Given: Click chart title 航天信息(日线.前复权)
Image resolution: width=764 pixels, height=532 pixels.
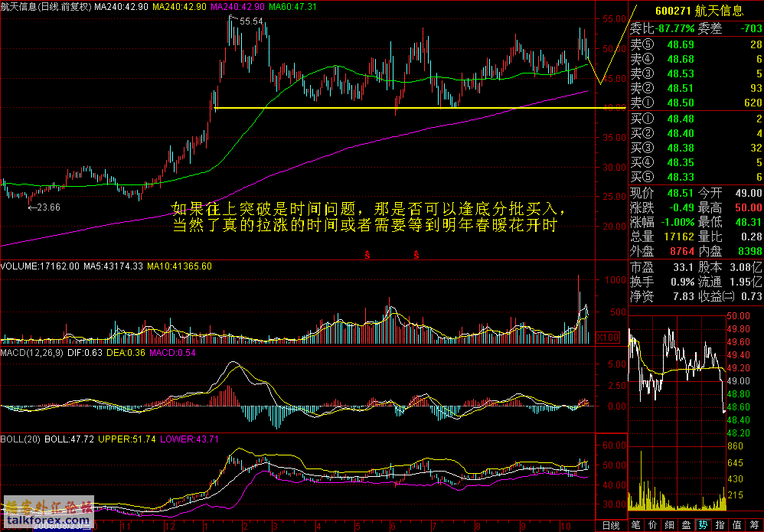Looking at the screenshot, I should [46, 7].
